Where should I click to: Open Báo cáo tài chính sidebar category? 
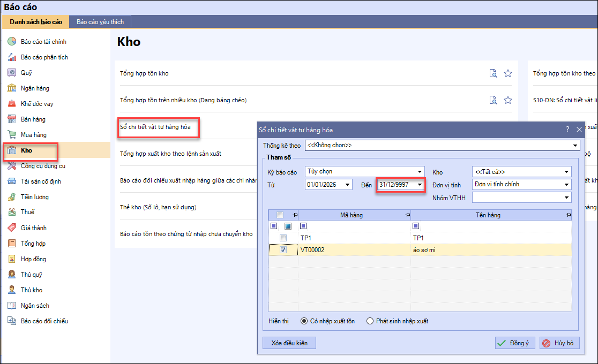coord(43,41)
